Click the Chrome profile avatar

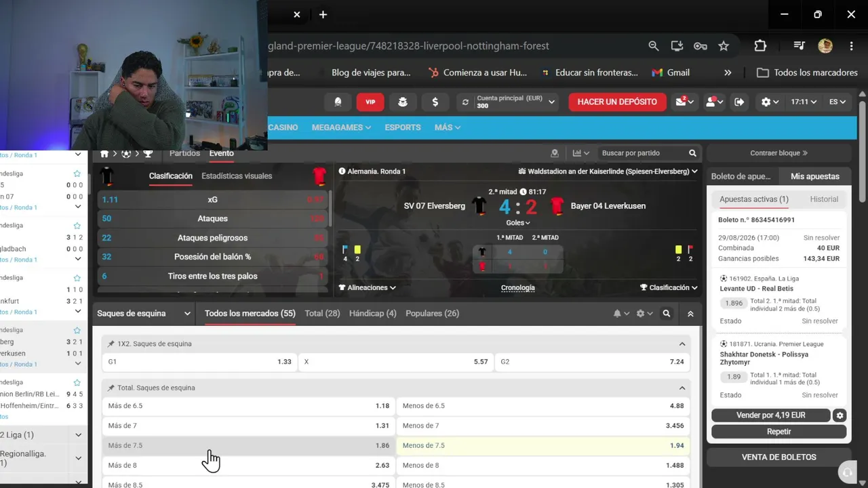(825, 46)
